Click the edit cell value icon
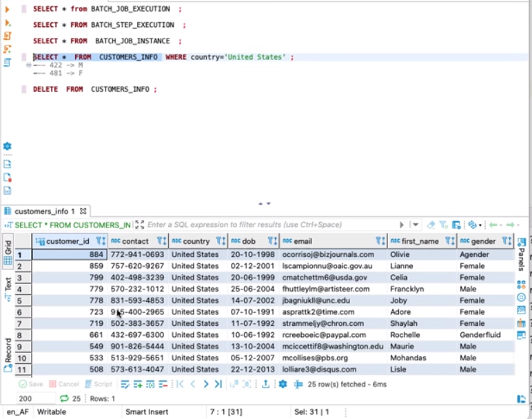 pos(125,385)
